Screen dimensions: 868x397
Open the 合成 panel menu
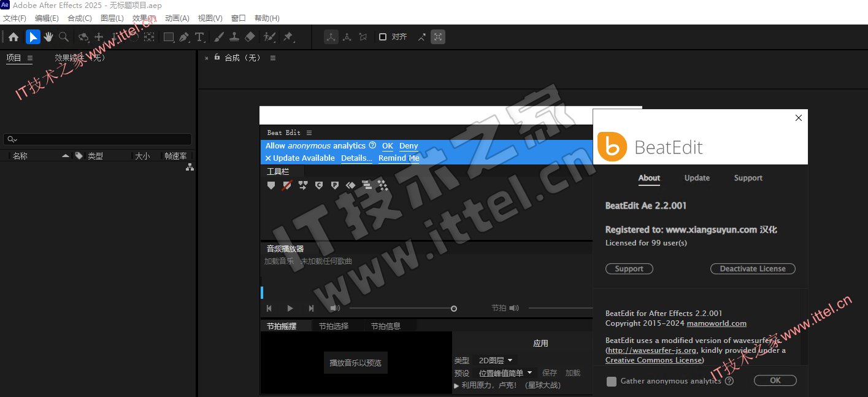pyautogui.click(x=273, y=58)
